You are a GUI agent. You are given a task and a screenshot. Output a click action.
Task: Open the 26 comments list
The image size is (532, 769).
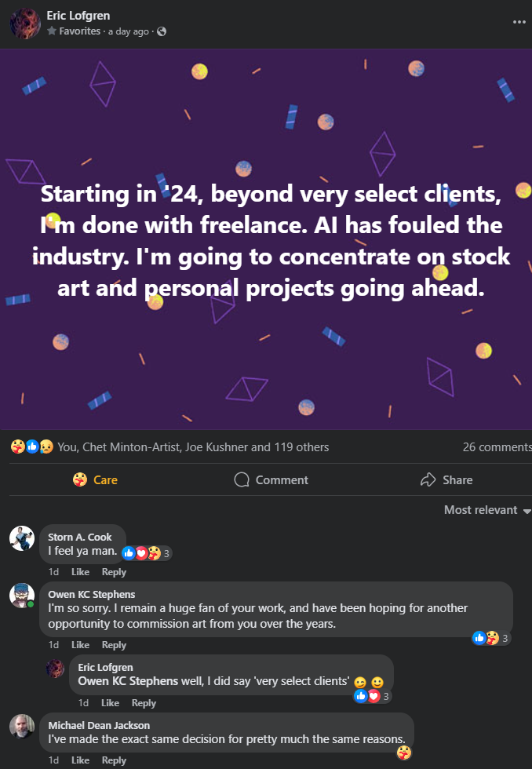point(497,447)
